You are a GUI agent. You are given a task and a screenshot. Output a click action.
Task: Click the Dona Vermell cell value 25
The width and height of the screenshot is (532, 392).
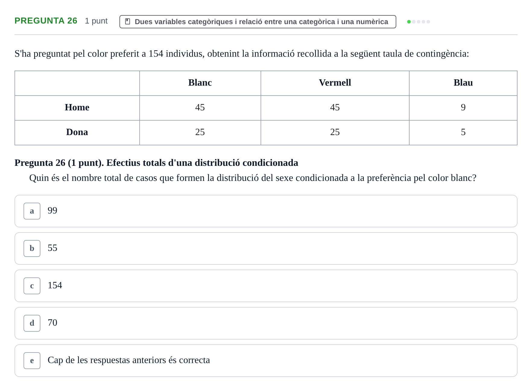(335, 132)
